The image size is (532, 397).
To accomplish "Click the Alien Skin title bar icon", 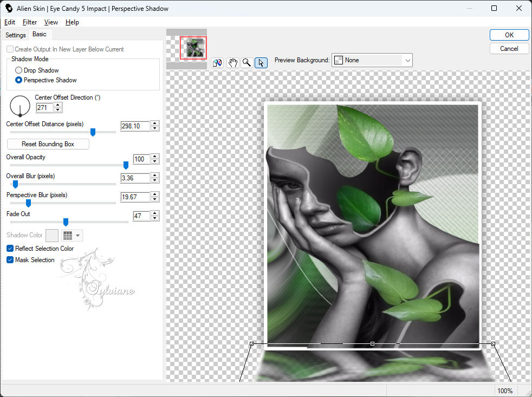I will 9,8.
